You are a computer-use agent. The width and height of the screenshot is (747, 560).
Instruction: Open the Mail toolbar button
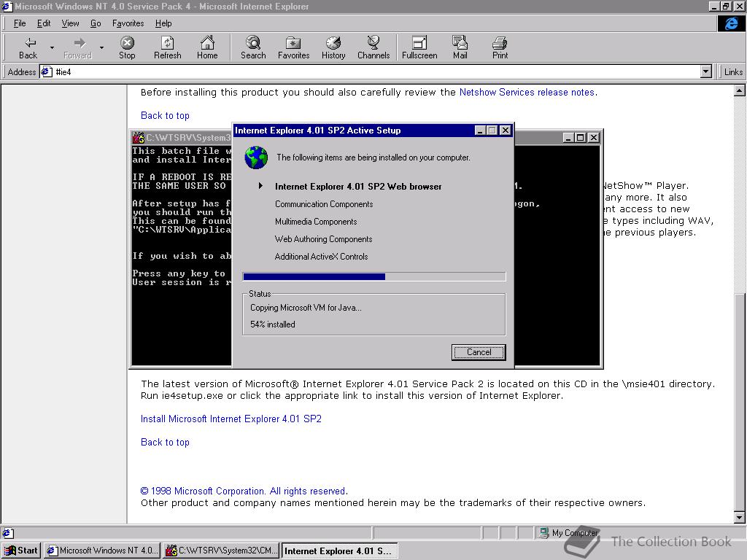point(460,47)
